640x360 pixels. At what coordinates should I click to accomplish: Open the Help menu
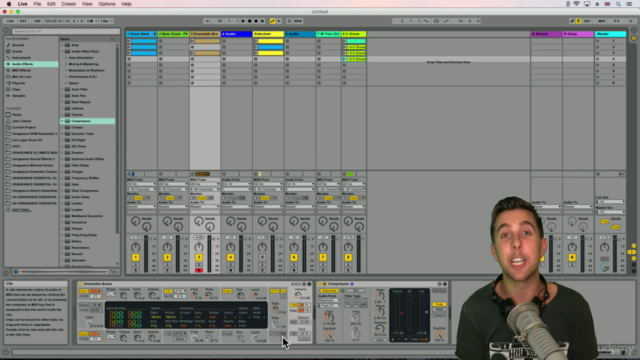pos(126,4)
